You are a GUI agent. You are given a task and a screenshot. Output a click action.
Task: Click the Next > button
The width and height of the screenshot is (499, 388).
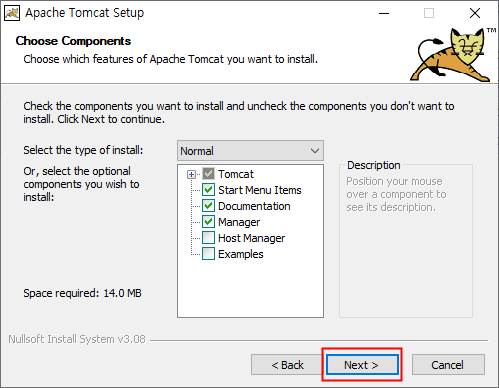pyautogui.click(x=362, y=365)
